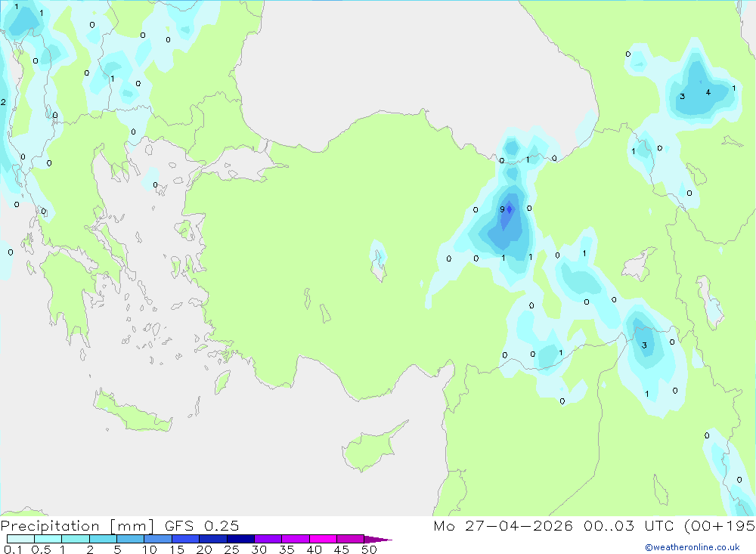Click the 0.1–0.5 mm legend color box

[20, 539]
